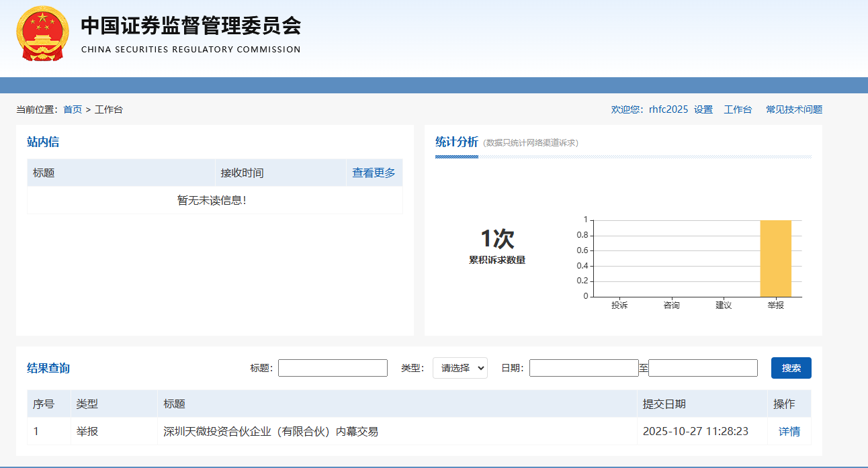The width and height of the screenshot is (868, 468).
Task: Click the yellow 举报 bar in chart
Action: pyautogui.click(x=776, y=259)
